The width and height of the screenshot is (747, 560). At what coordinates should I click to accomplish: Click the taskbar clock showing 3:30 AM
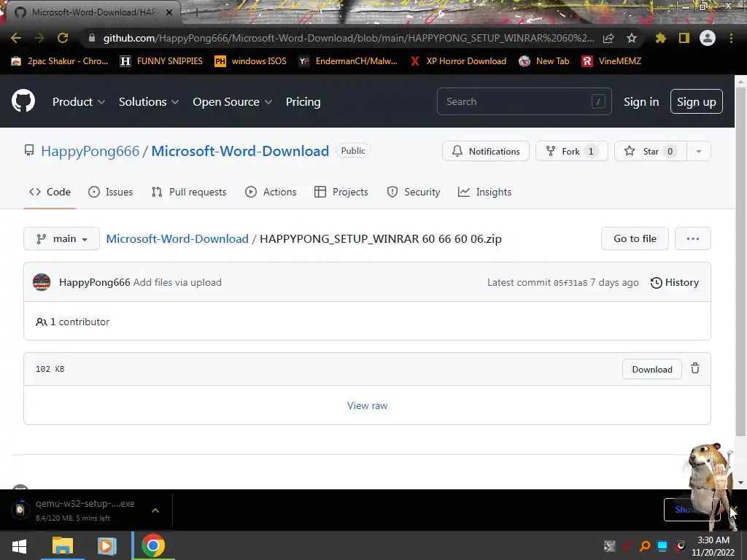click(x=713, y=545)
